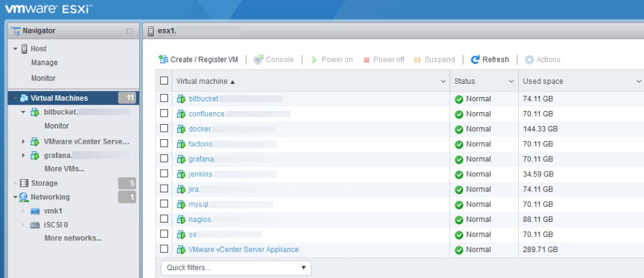
Task: Tick the select-all checkbox in header
Action: [164, 81]
